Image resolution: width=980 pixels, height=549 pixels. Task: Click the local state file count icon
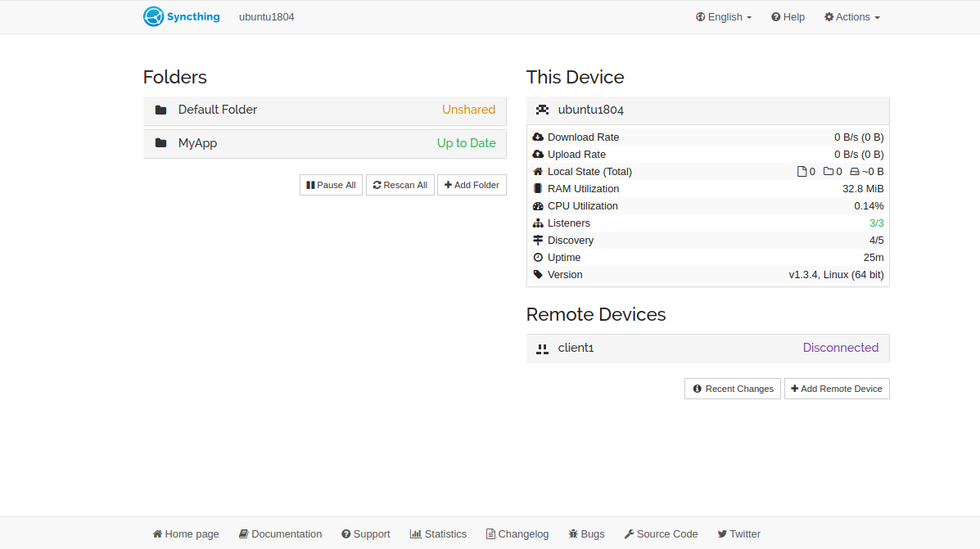[802, 171]
